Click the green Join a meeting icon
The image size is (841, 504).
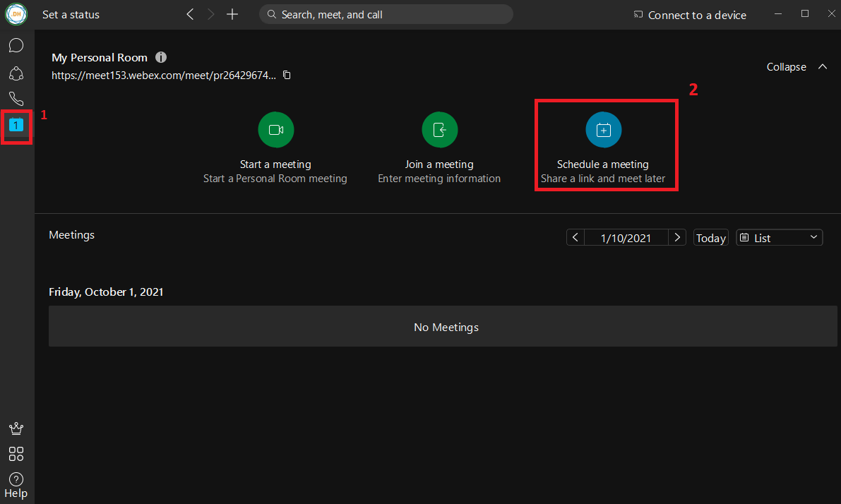click(439, 130)
